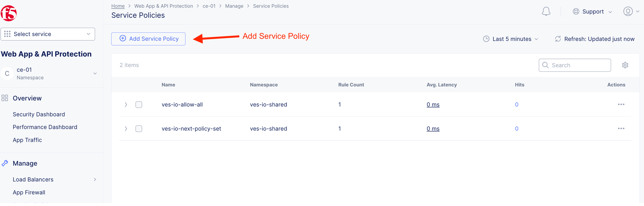Click the table settings gear icon

[x=625, y=65]
